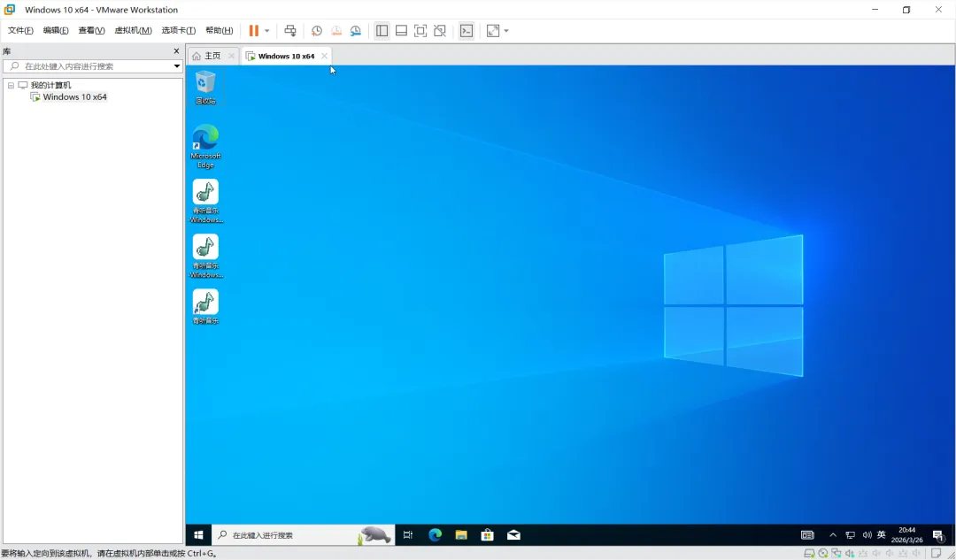Open the 选项卡(T) menu
956x560 pixels.
[178, 30]
